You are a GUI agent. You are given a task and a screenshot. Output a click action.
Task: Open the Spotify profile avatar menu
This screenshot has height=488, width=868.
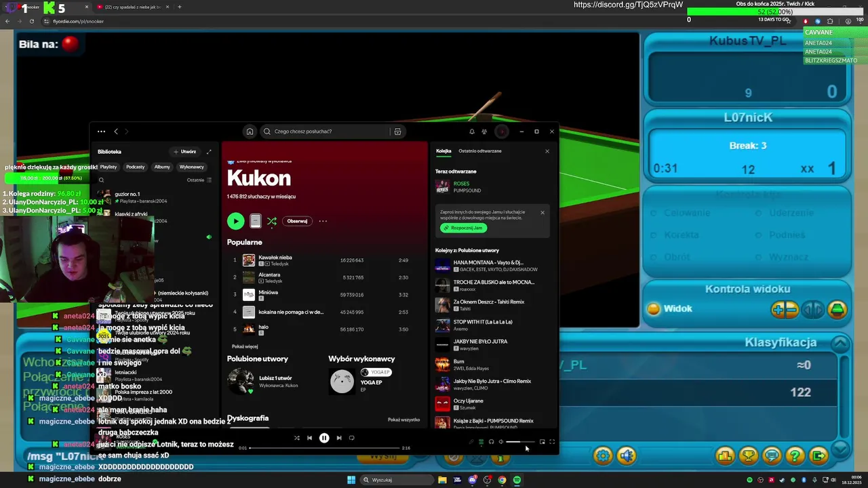click(502, 131)
